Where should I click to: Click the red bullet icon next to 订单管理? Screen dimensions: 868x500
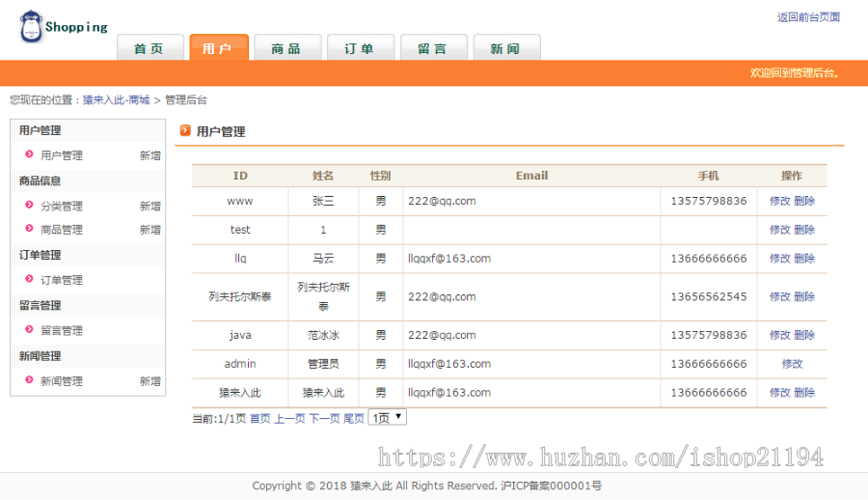pyautogui.click(x=29, y=279)
